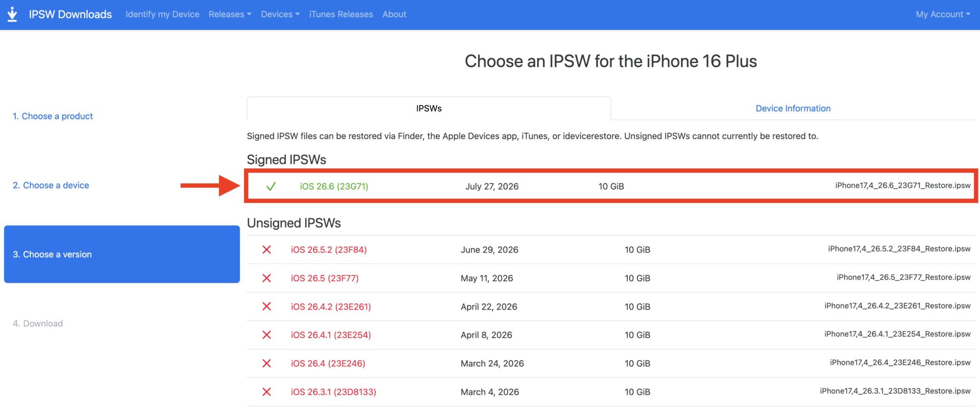Select iOS 26.4.1 (23E254) version
Viewport: 980px width, 410px height.
click(331, 335)
